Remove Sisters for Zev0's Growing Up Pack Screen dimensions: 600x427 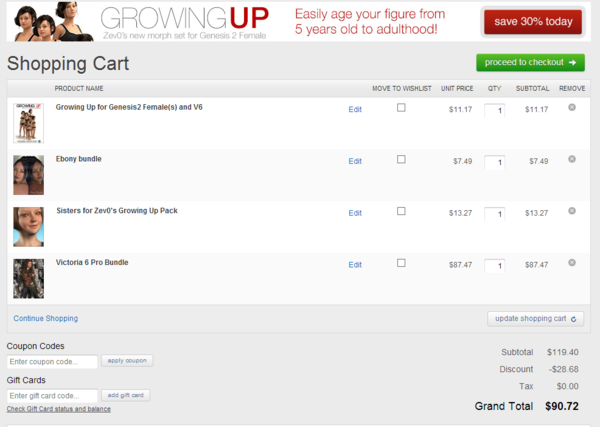(x=572, y=211)
